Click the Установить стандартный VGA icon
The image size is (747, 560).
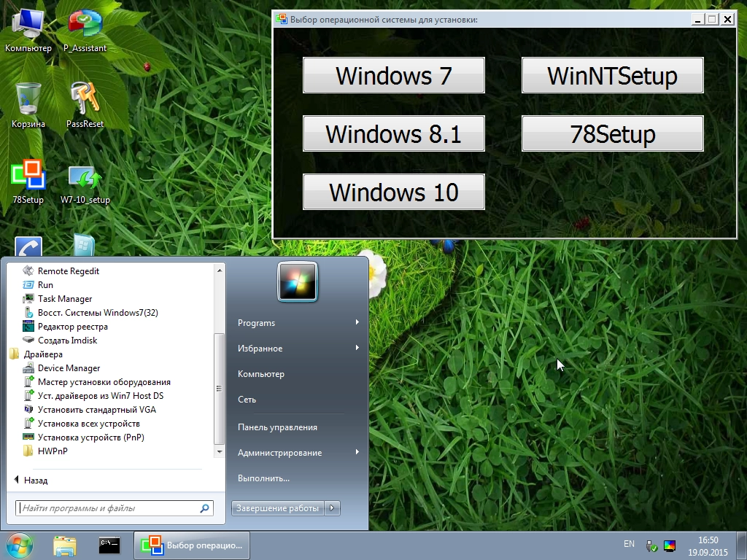point(28,409)
